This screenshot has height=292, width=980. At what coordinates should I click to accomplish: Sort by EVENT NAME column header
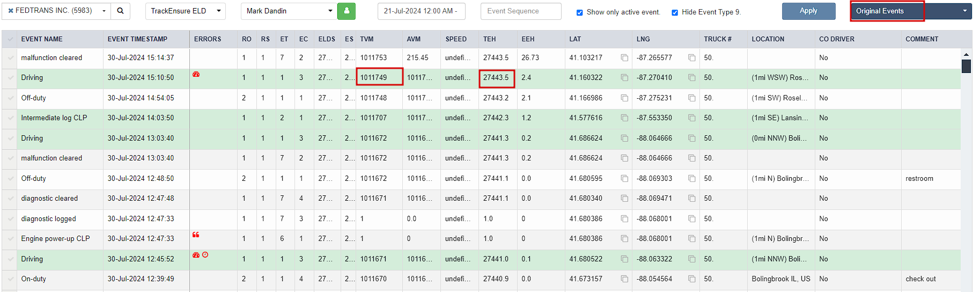pos(42,39)
